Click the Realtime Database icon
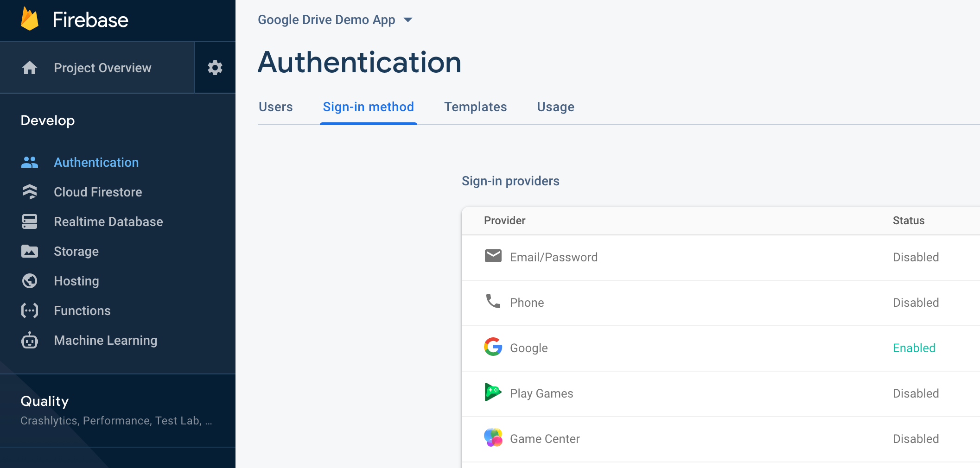The width and height of the screenshot is (980, 468). coord(29,221)
